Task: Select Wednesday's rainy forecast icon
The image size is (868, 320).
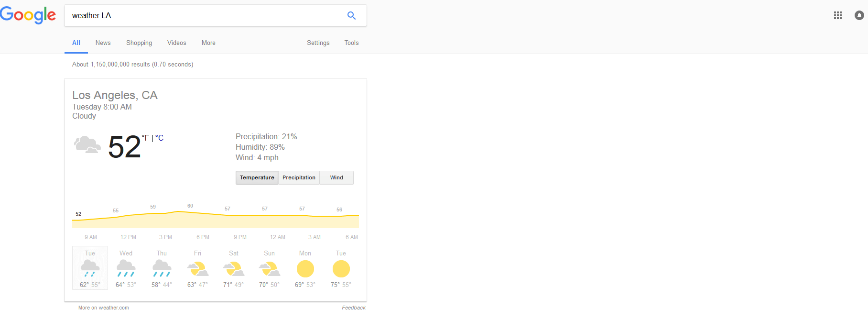Action: point(126,268)
